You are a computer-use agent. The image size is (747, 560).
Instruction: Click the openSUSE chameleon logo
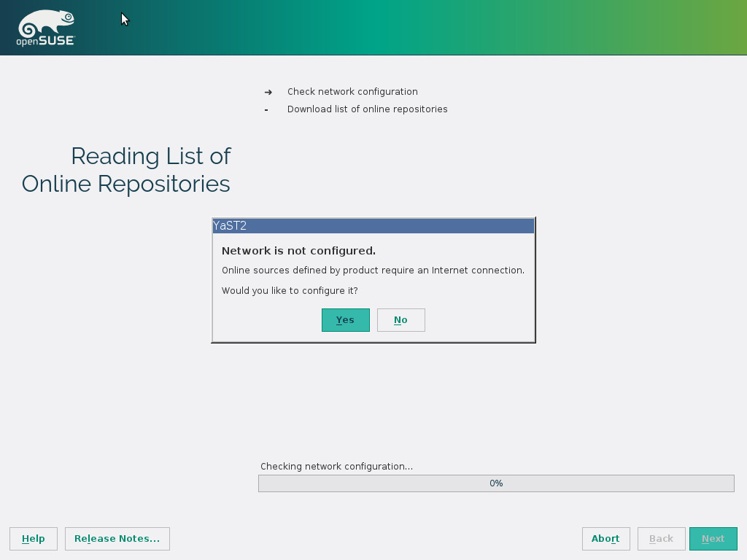pos(45,23)
